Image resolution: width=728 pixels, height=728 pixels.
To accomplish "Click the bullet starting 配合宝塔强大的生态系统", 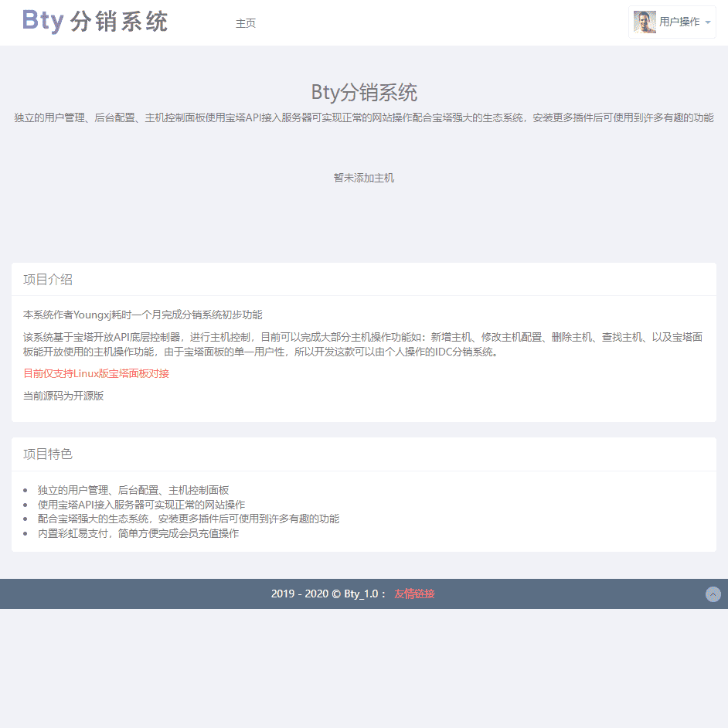I will [189, 519].
